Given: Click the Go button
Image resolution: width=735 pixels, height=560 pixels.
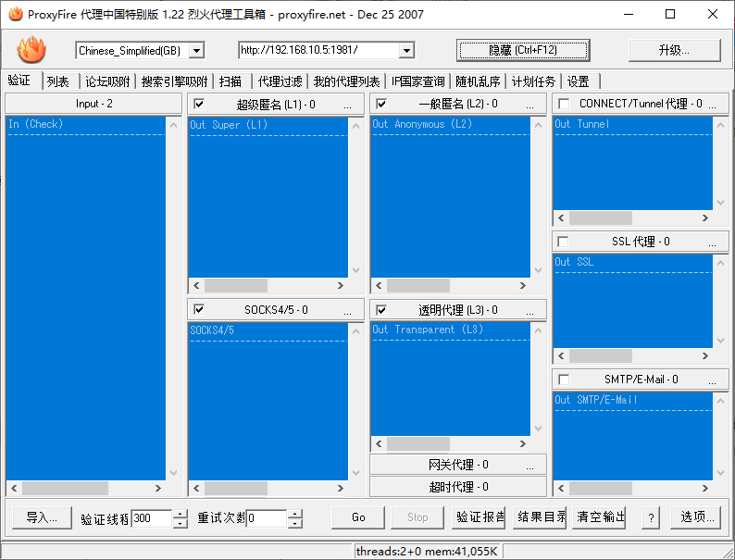Looking at the screenshot, I should tap(358, 517).
